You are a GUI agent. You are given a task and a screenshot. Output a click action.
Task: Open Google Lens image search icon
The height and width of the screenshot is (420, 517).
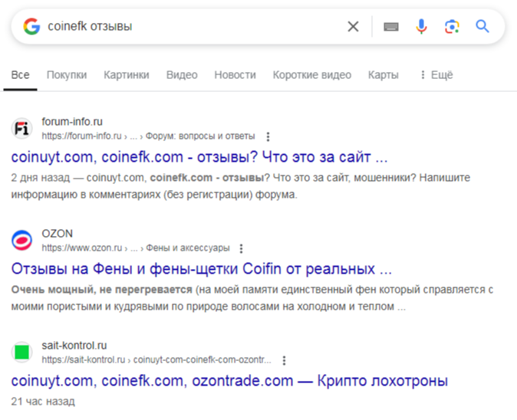[x=452, y=26]
